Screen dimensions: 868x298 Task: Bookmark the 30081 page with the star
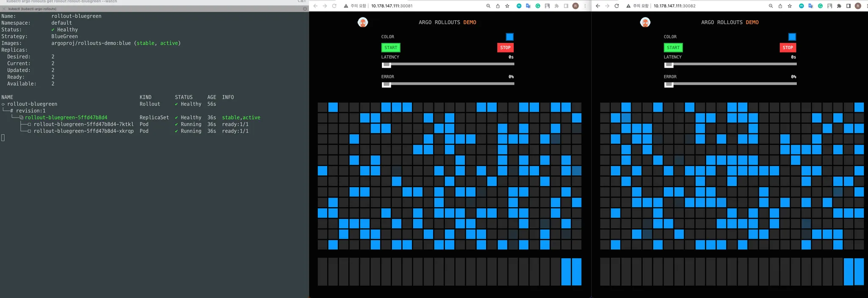point(507,6)
